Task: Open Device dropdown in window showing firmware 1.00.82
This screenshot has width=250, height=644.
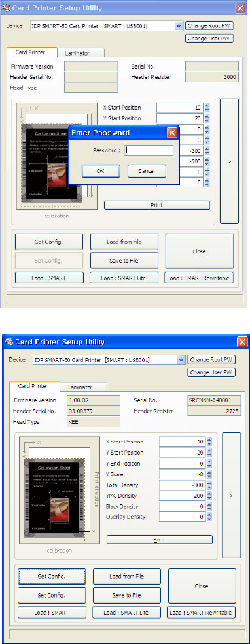Action: [x=181, y=360]
